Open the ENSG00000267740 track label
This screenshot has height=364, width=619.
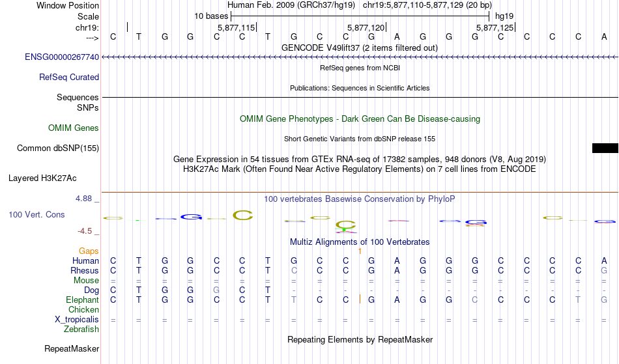pyautogui.click(x=62, y=57)
